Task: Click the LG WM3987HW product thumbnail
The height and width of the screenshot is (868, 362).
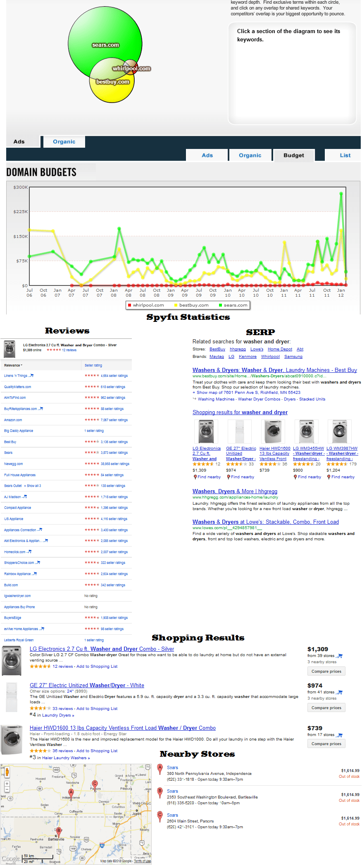Action: click(x=340, y=432)
